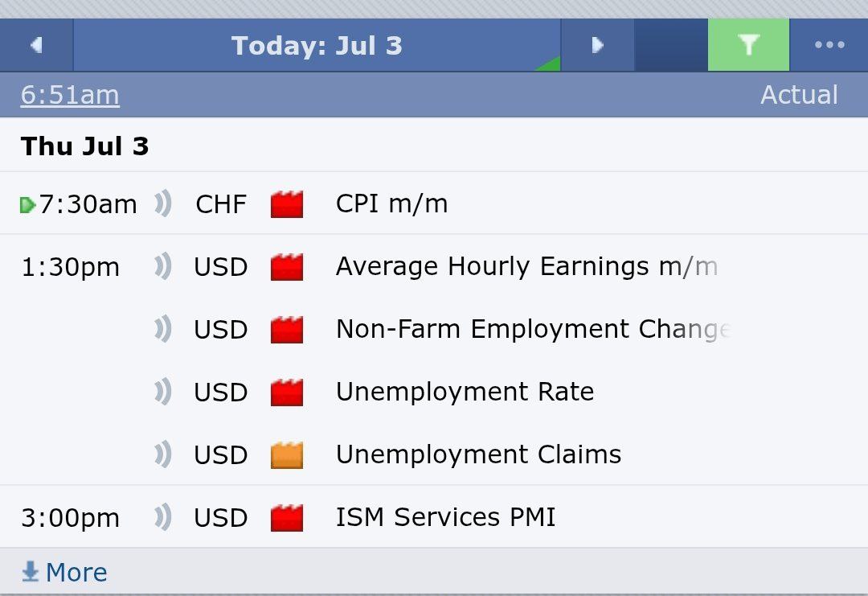Click the green arrow next-event marker at 7:30am

pyautogui.click(x=27, y=205)
